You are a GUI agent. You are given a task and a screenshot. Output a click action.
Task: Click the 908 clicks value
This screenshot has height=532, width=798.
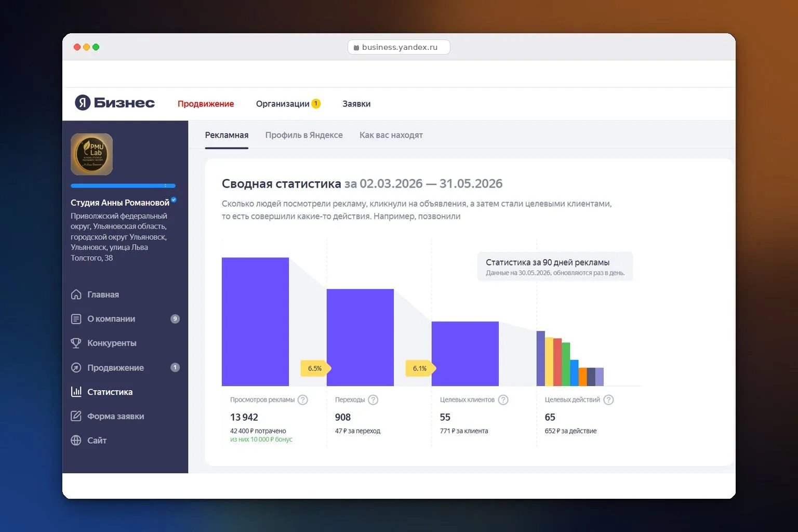(343, 417)
